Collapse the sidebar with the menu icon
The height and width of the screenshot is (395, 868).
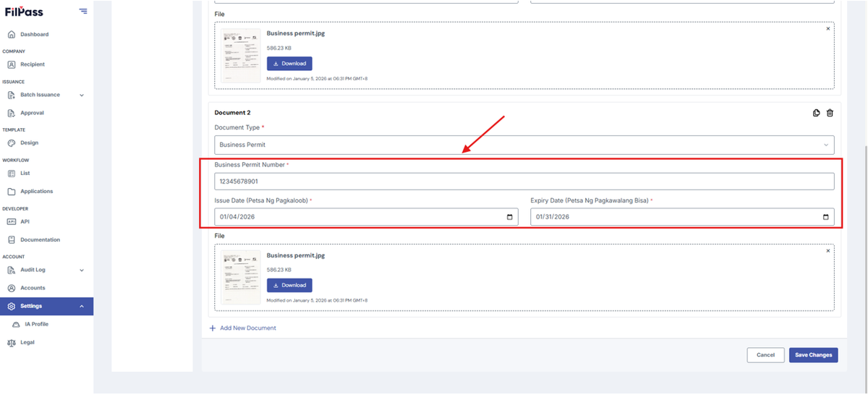(x=83, y=11)
